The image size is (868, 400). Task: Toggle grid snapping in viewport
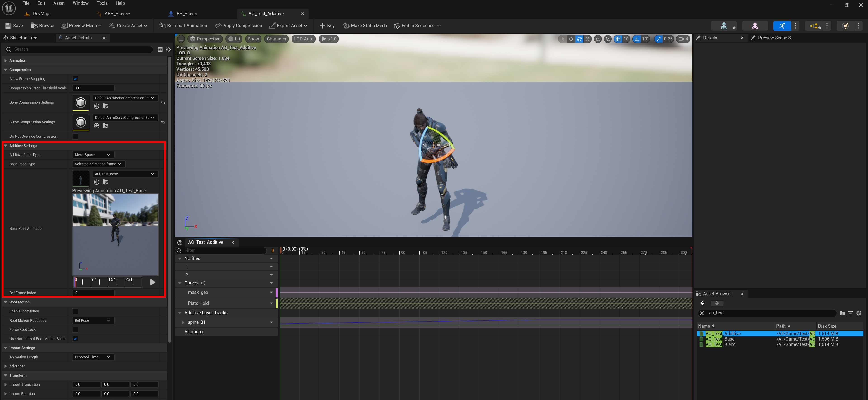click(618, 39)
